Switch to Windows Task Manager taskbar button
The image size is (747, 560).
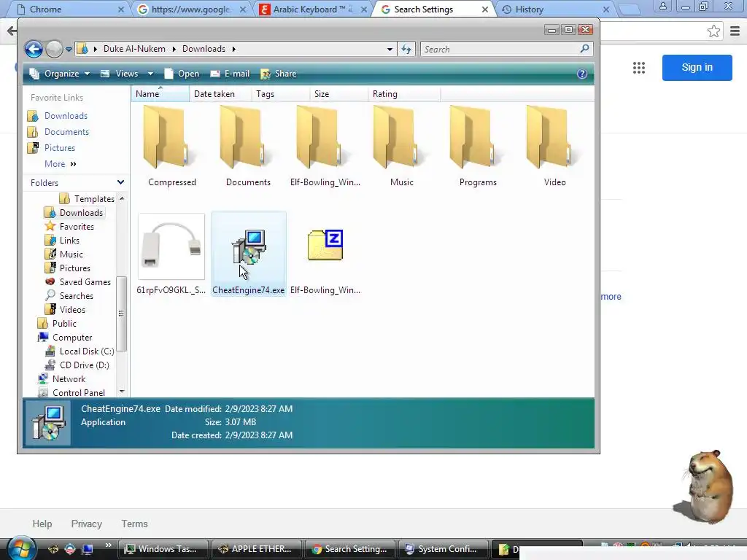coord(163,549)
